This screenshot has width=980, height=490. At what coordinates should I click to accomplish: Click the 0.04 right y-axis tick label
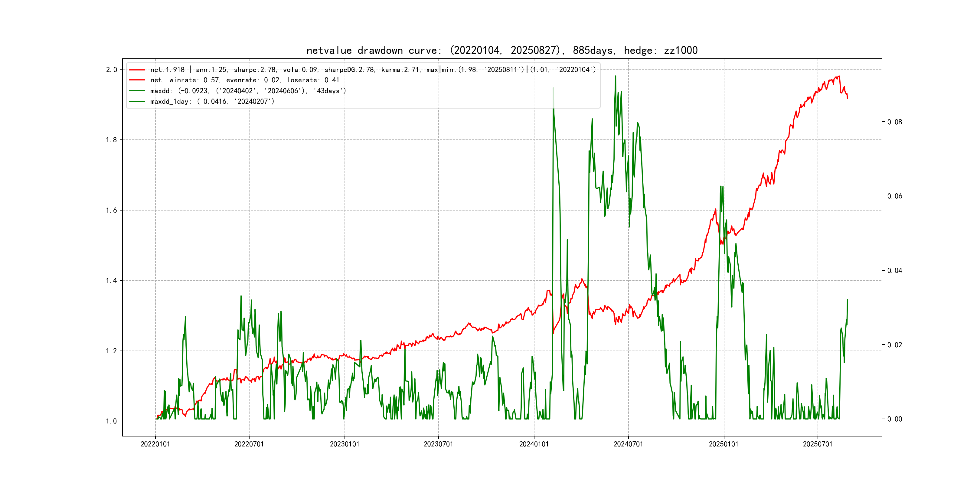point(894,270)
